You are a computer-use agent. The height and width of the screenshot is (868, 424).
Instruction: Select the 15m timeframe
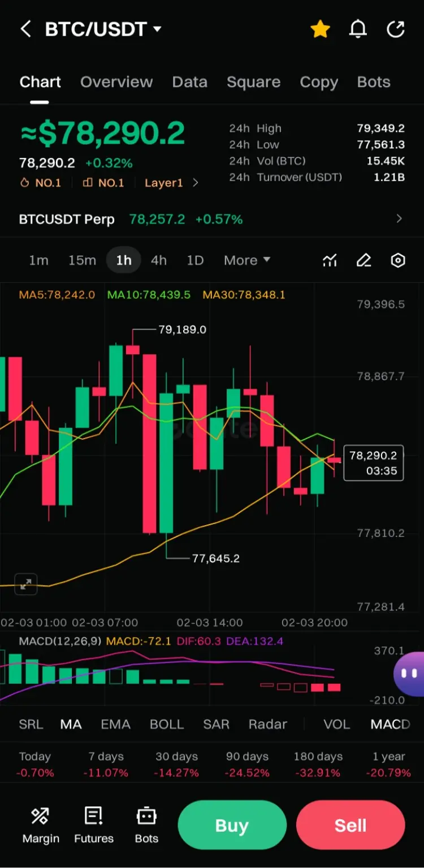[x=82, y=260]
